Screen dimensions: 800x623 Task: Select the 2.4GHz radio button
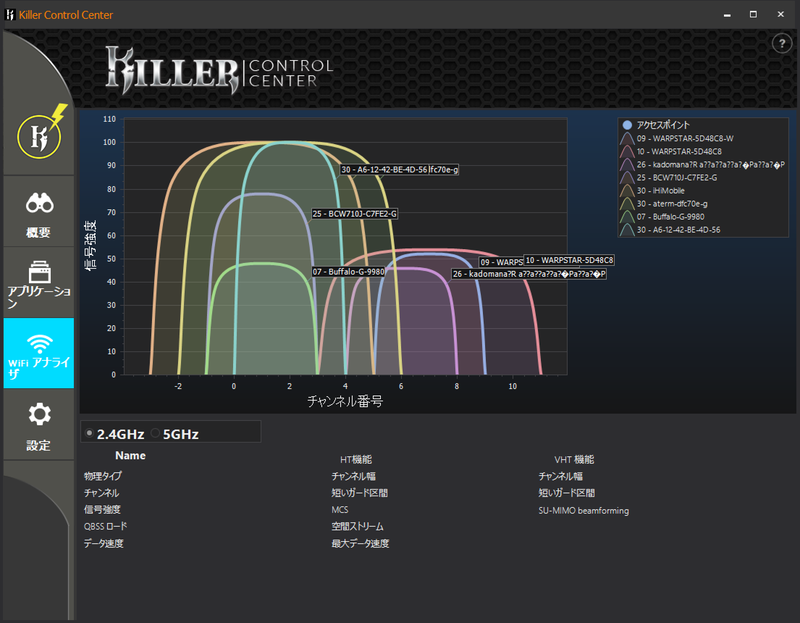(x=89, y=433)
